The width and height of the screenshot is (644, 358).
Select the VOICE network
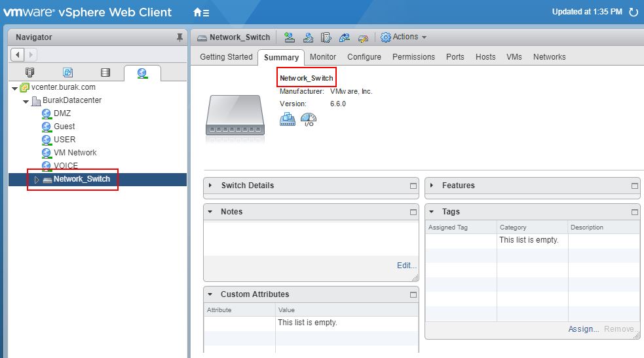click(x=66, y=166)
